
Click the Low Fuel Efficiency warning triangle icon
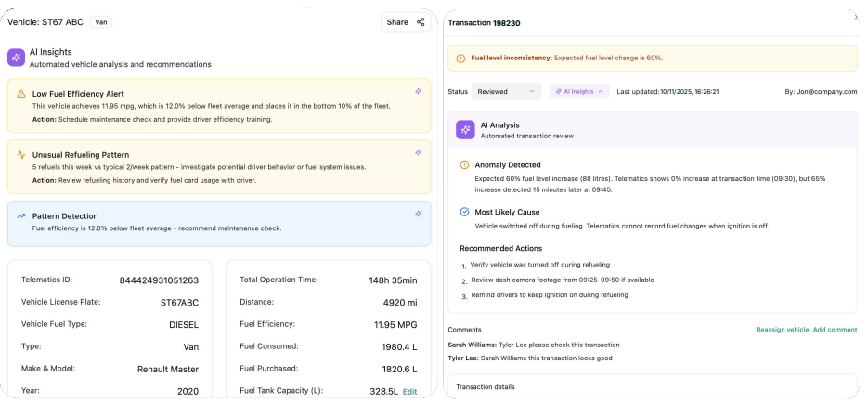coord(21,94)
